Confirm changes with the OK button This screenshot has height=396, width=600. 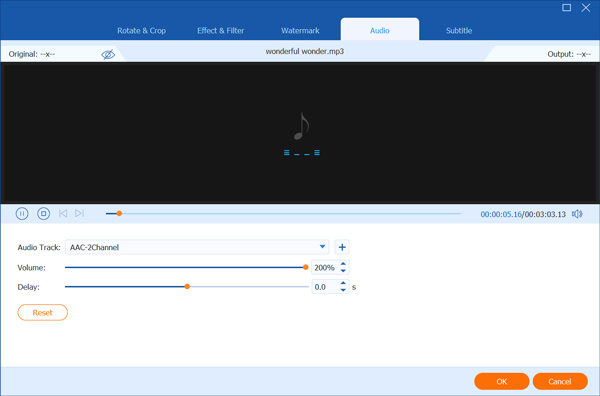[502, 381]
